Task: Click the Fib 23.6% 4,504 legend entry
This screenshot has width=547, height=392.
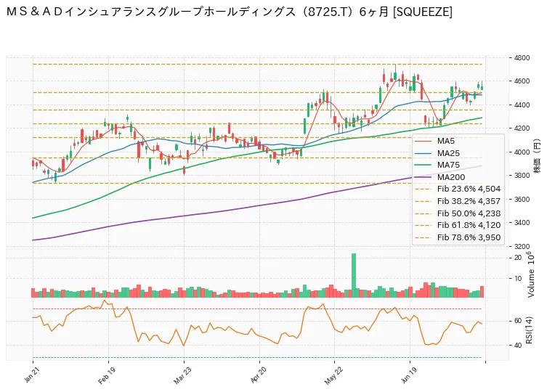Action: tap(458, 189)
